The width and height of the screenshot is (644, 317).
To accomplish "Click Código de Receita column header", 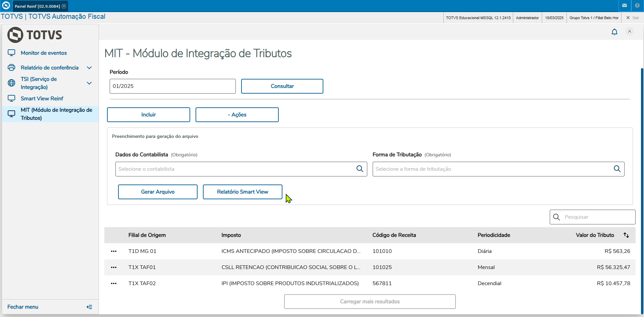I will click(x=394, y=235).
